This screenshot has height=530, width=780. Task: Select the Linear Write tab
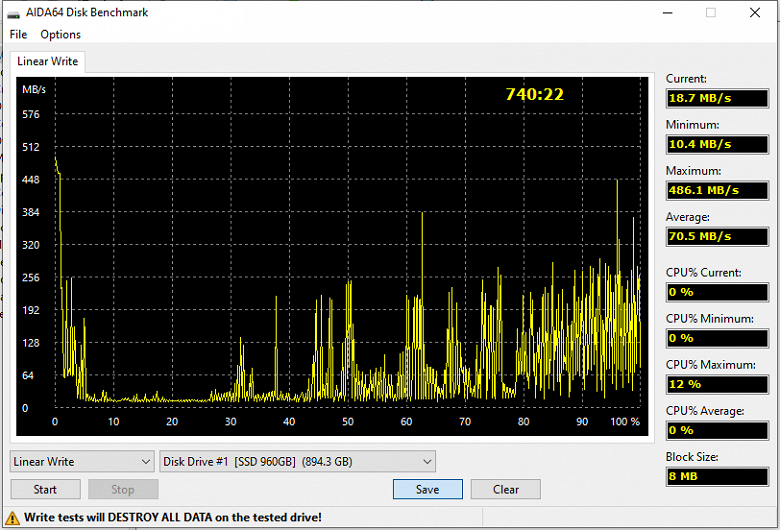point(48,61)
